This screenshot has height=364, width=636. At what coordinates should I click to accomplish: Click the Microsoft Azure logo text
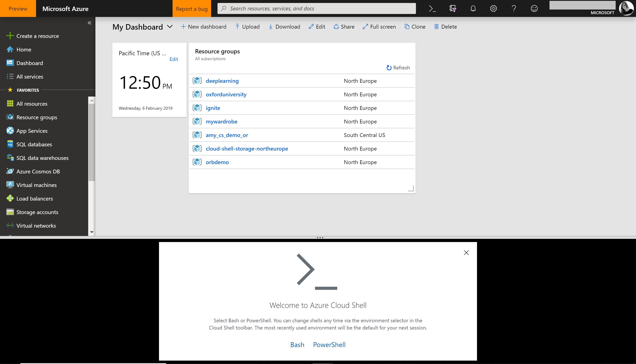pos(65,8)
